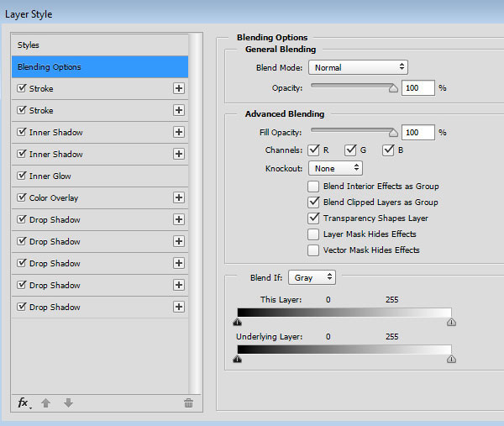Click plus icon on the bottom Drop Shadow row
The image size is (504, 426).
(179, 307)
